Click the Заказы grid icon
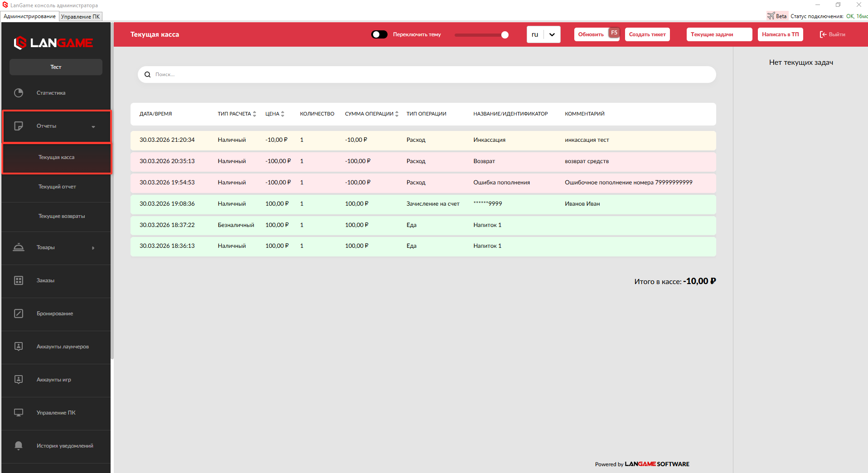Screen dimensions: 868x473 tap(19, 280)
